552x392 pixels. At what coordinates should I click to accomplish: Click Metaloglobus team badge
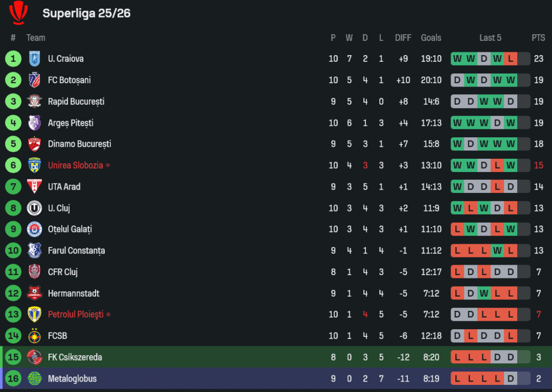tap(34, 379)
